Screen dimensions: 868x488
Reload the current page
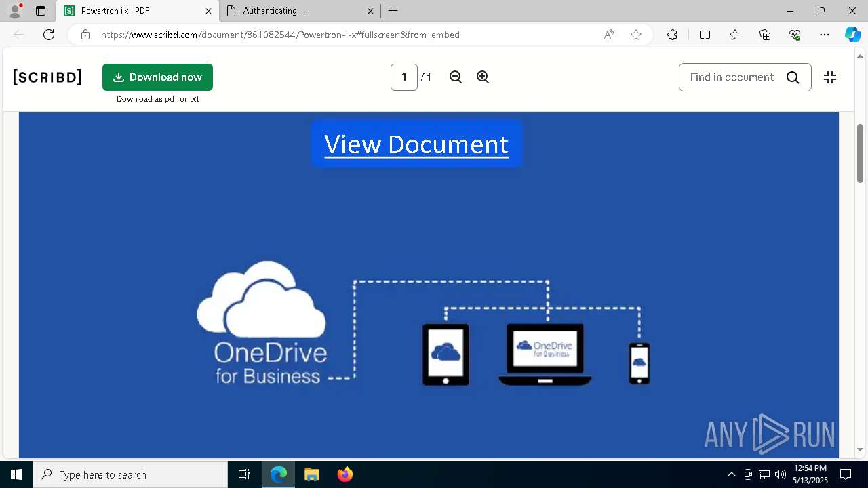pyautogui.click(x=49, y=35)
